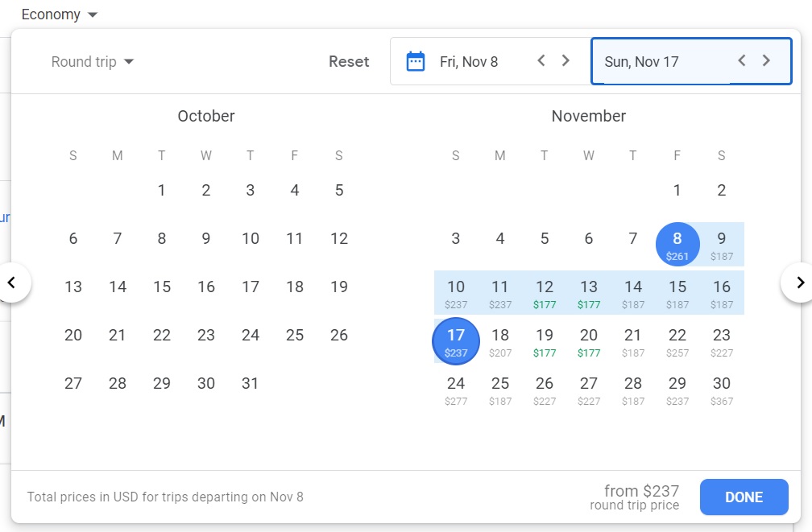The height and width of the screenshot is (532, 812).
Task: Select November 9 with $187 fare
Action: pos(722,245)
